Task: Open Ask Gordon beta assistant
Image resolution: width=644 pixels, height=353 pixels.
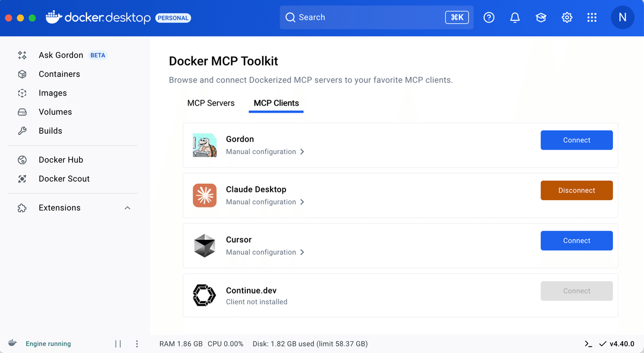Action: click(61, 55)
